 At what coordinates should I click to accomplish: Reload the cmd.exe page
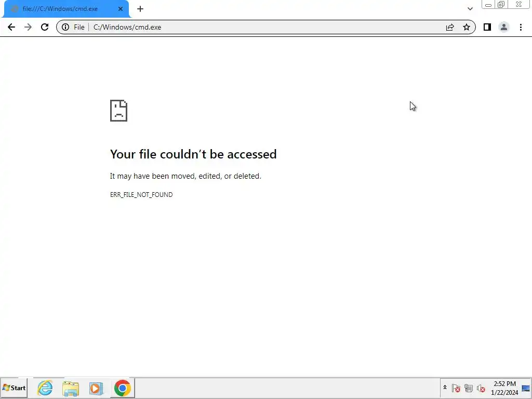pos(45,27)
